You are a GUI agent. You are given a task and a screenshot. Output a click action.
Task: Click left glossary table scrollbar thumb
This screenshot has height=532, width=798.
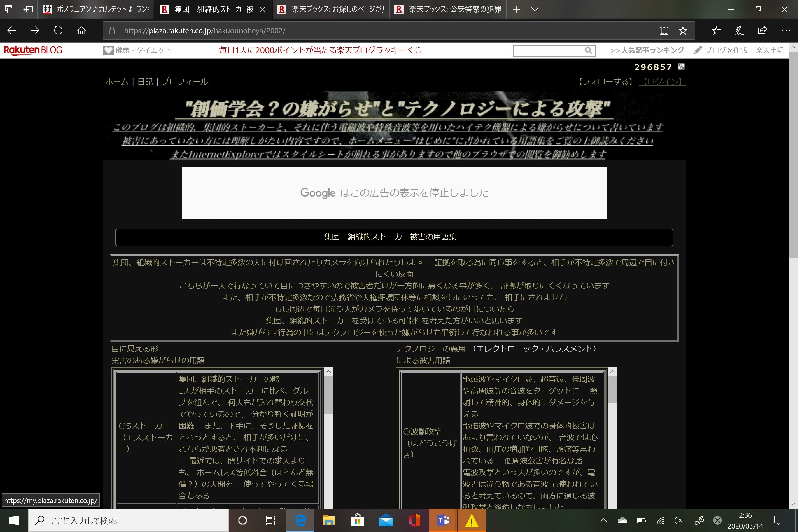tap(328, 395)
